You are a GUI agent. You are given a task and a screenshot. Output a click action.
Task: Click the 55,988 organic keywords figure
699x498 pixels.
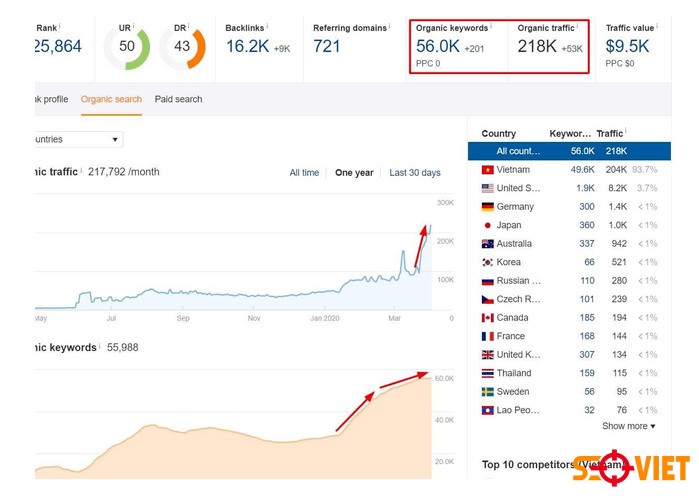(123, 347)
